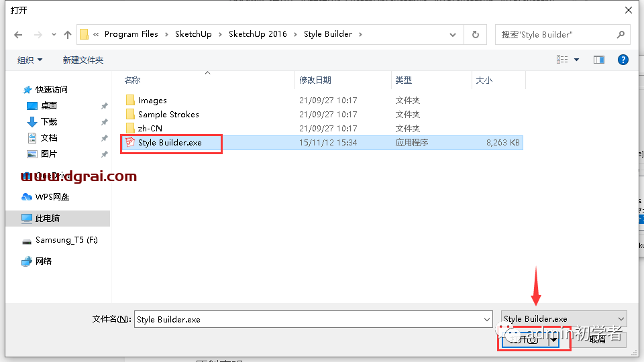The width and height of the screenshot is (644, 362).
Task: Open 网络 in the sidebar
Action: click(44, 261)
